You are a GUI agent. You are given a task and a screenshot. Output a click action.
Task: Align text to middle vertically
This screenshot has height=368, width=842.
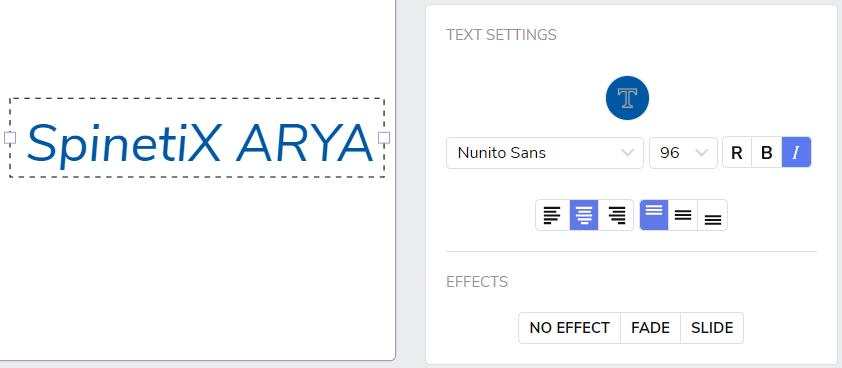pyautogui.click(x=683, y=215)
